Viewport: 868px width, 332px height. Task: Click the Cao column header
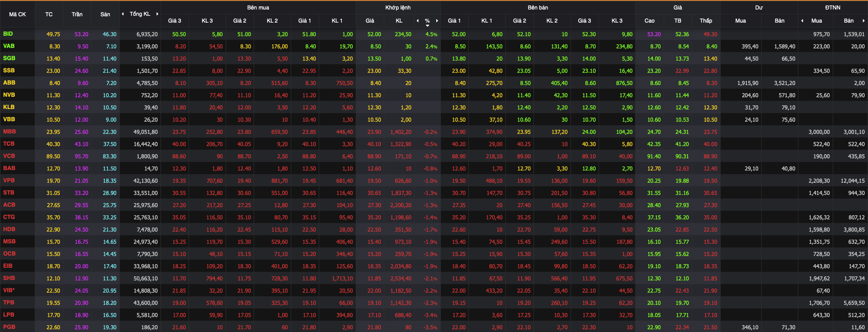650,21
